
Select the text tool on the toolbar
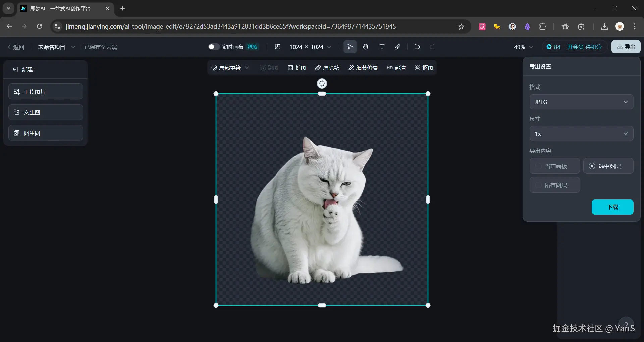point(382,47)
